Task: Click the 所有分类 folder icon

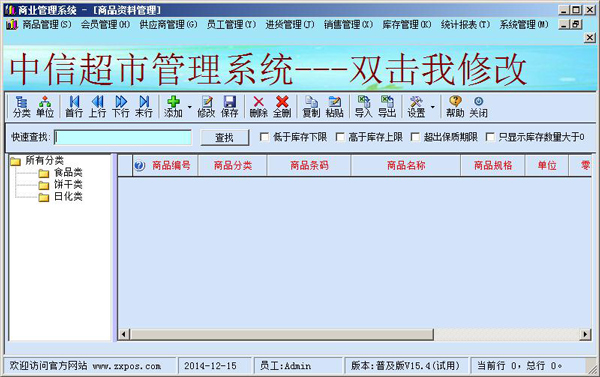Action: click(x=15, y=161)
